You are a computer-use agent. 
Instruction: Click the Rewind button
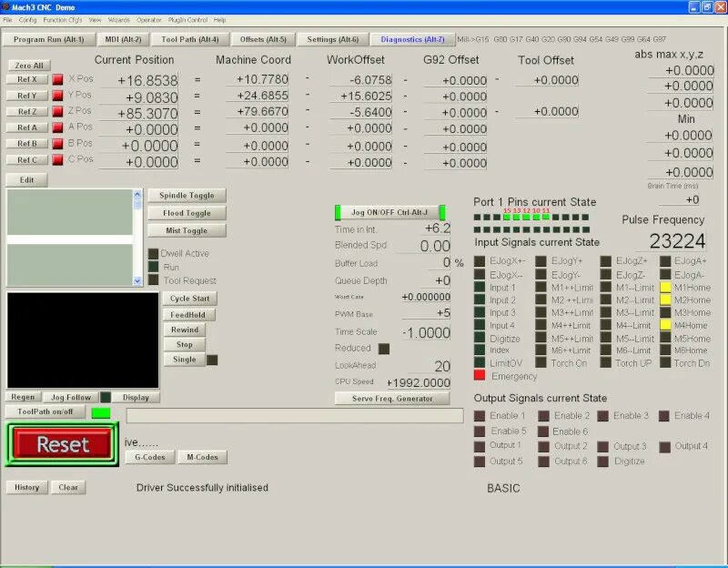point(185,330)
